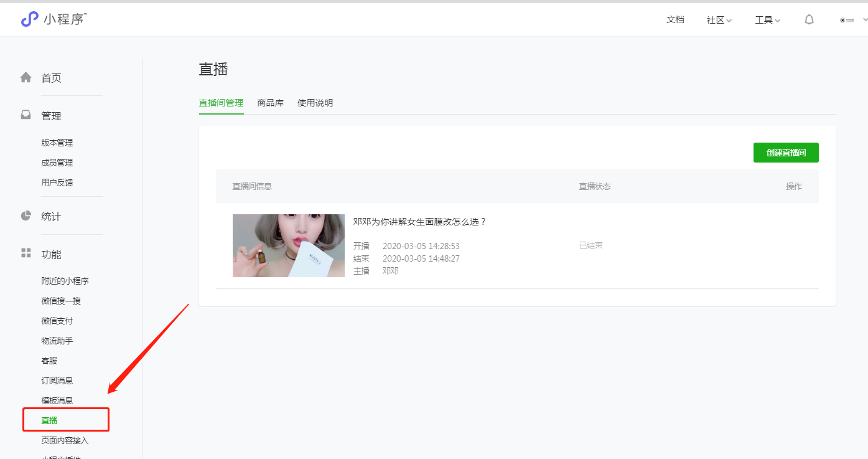This screenshot has width=868, height=459.
Task: Click the live title 邓邓为你讲解女生面膜改怎么选？
Action: click(x=420, y=222)
